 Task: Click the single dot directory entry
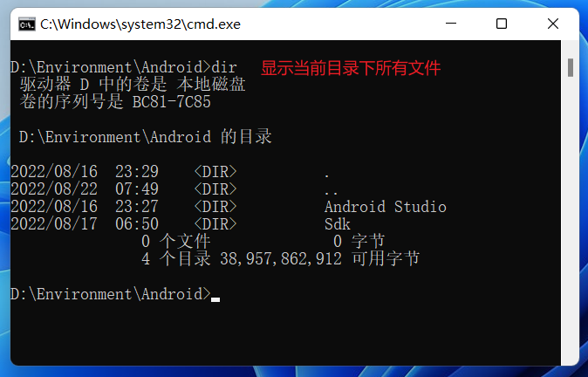pyautogui.click(x=327, y=175)
